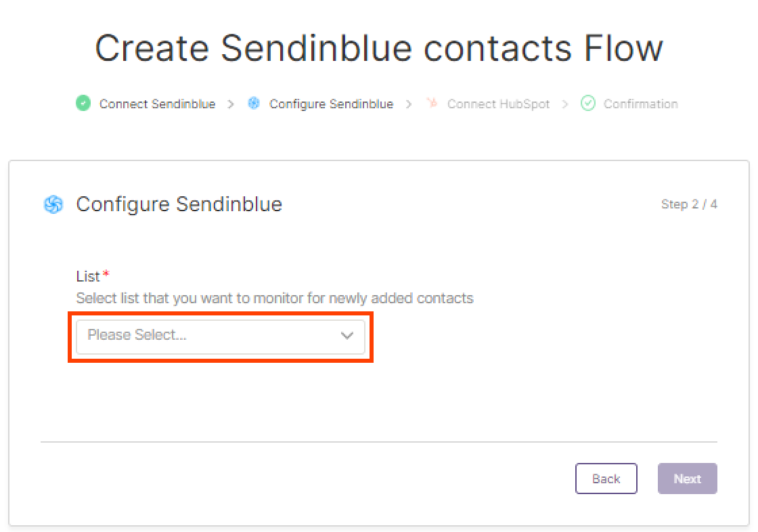Image resolution: width=758 pixels, height=532 pixels.
Task: Click the Configure Sendinblue section heading
Action: [x=179, y=204]
